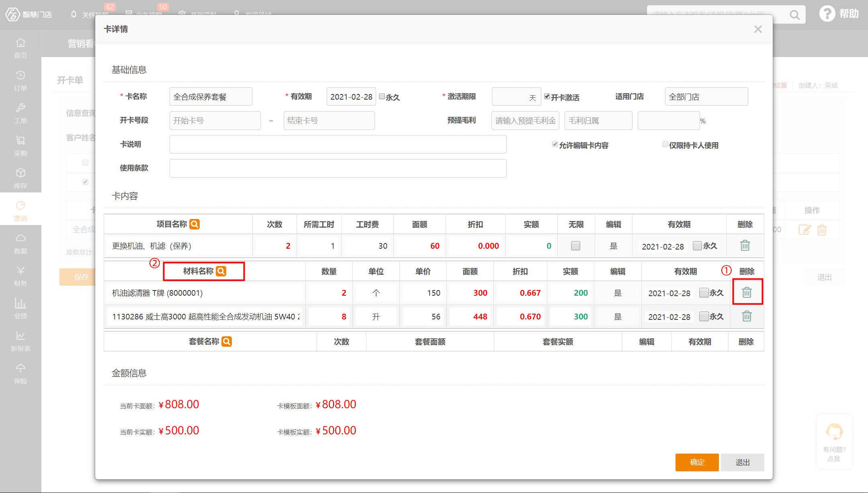Click the background save (保存) button

point(78,277)
